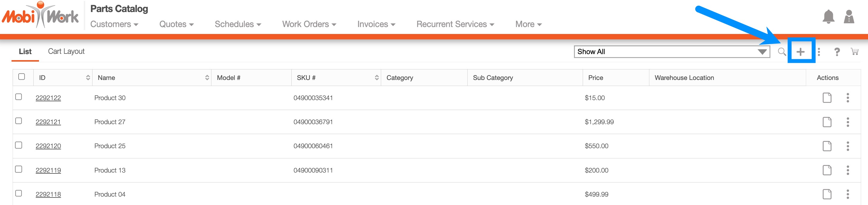
Task: Check the select-all checkbox in header
Action: [x=22, y=77]
